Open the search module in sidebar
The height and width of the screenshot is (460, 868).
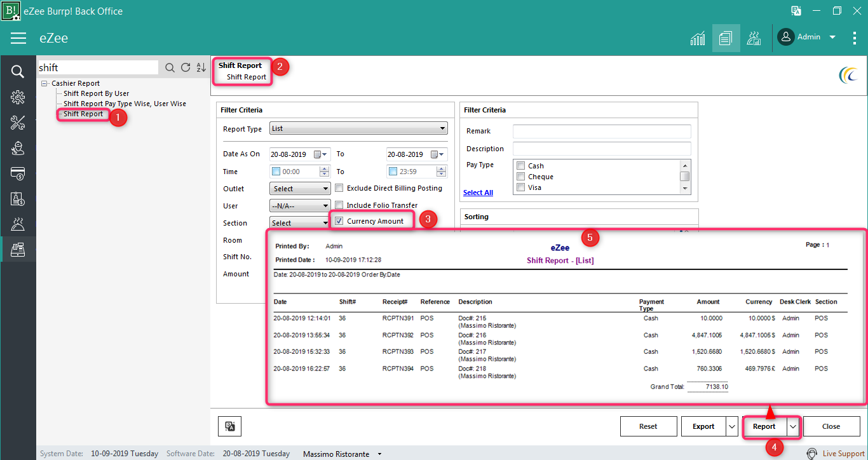point(18,72)
